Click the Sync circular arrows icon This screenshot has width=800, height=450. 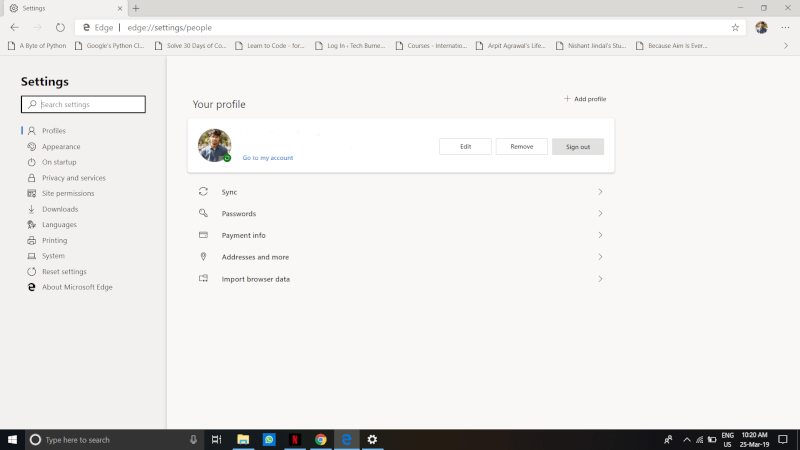203,191
